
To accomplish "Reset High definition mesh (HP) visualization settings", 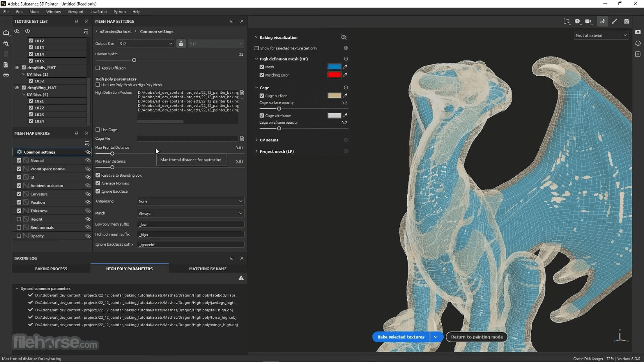I will 346,59.
